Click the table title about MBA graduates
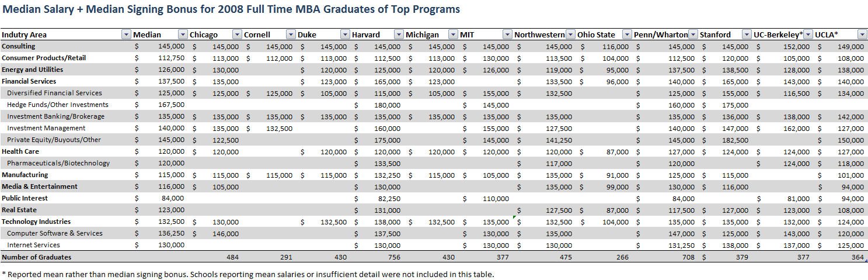Viewport: 868px width, 280px height. coord(231,9)
